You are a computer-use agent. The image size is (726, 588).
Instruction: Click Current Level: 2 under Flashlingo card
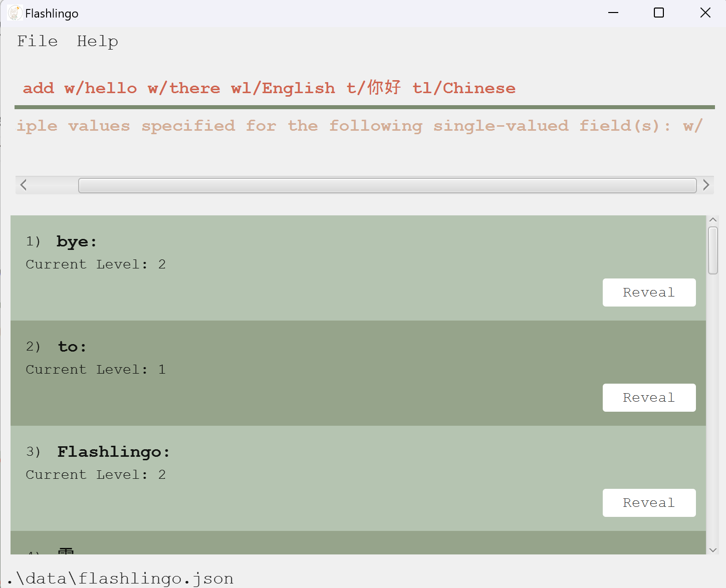[x=96, y=475]
